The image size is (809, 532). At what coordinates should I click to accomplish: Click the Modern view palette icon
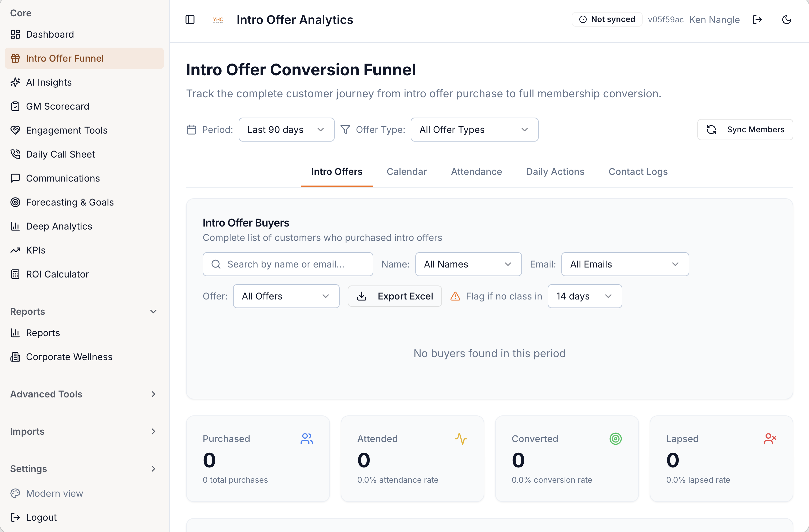(15, 493)
